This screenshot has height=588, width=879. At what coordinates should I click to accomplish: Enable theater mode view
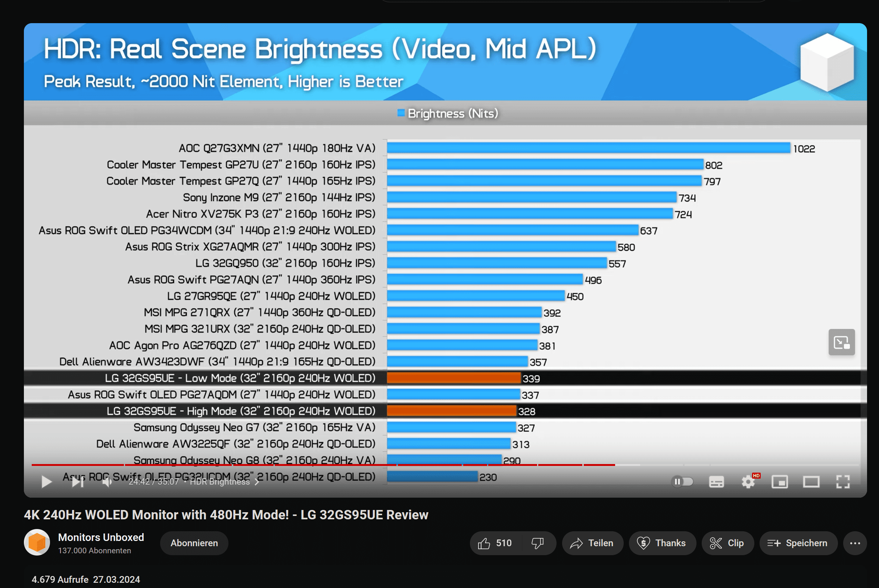pos(811,482)
